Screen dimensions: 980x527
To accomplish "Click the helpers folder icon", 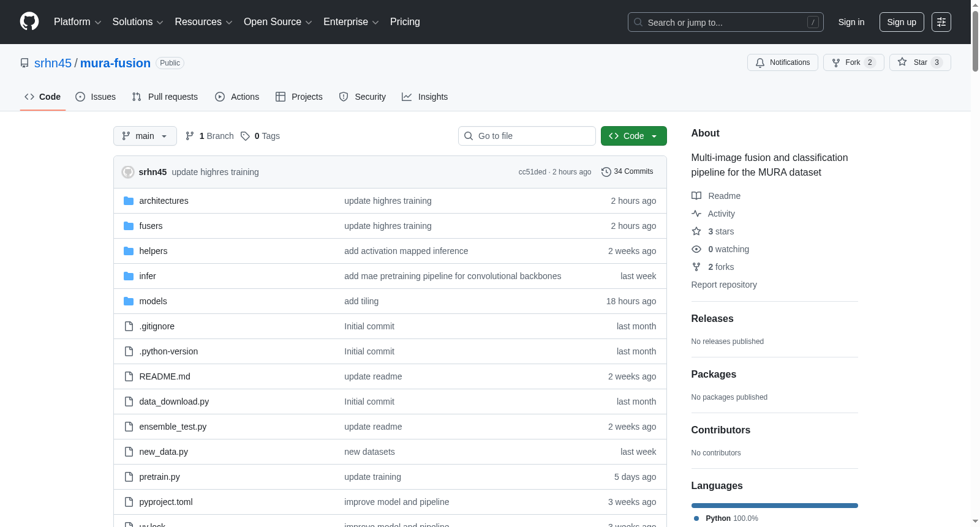I will [129, 251].
